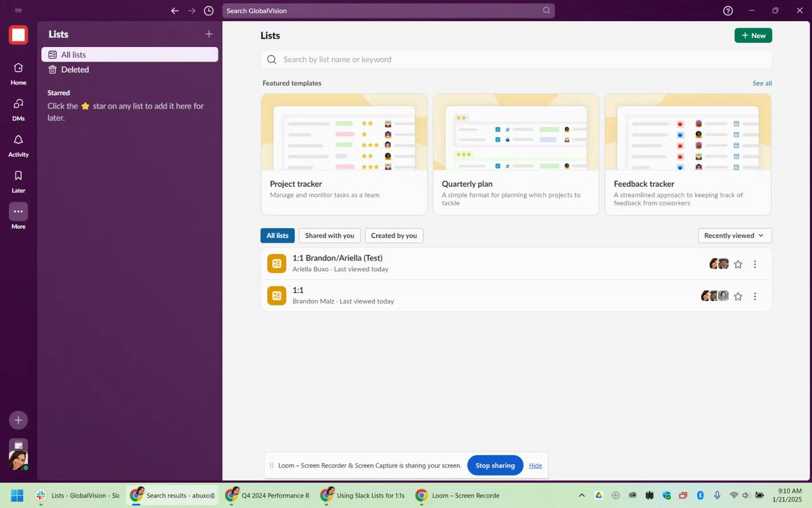The image size is (812, 508).
Task: Click the round create-new plus button in sidebar
Action: (x=18, y=420)
